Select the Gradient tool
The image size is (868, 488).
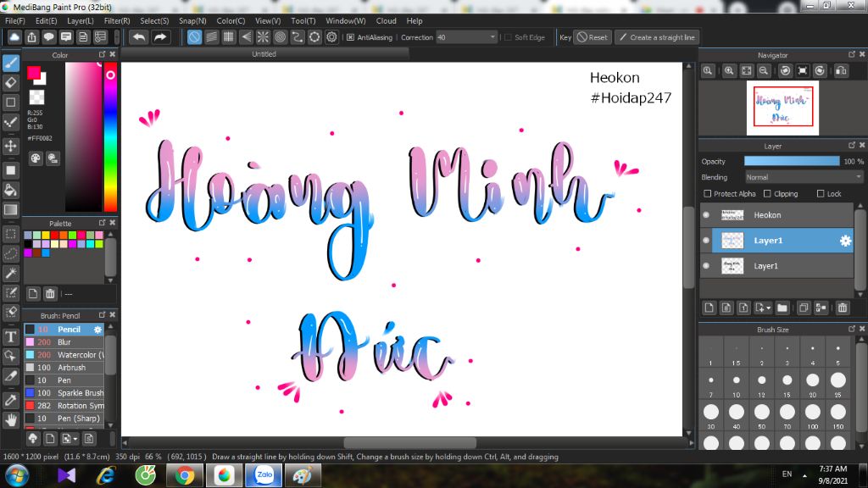pos(10,210)
